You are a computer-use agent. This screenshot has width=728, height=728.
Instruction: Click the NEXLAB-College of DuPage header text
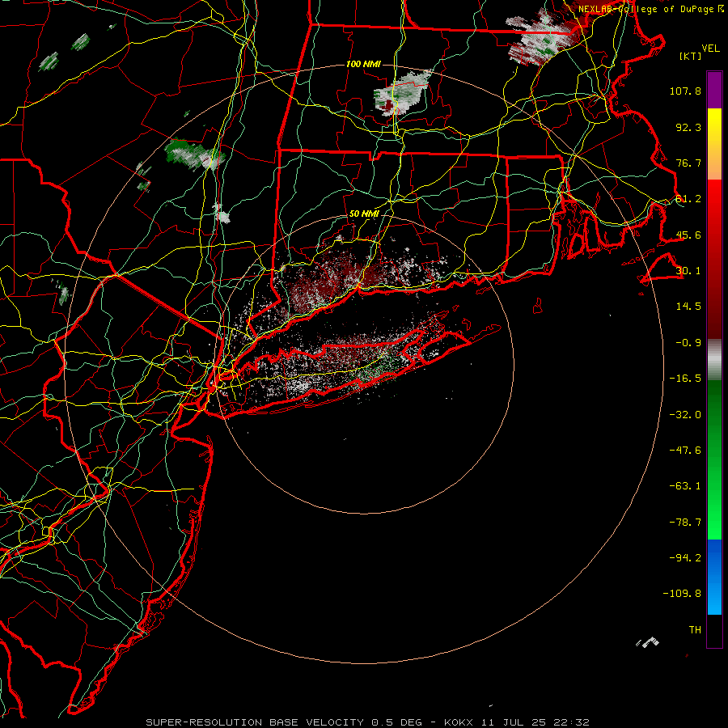tap(645, 9)
